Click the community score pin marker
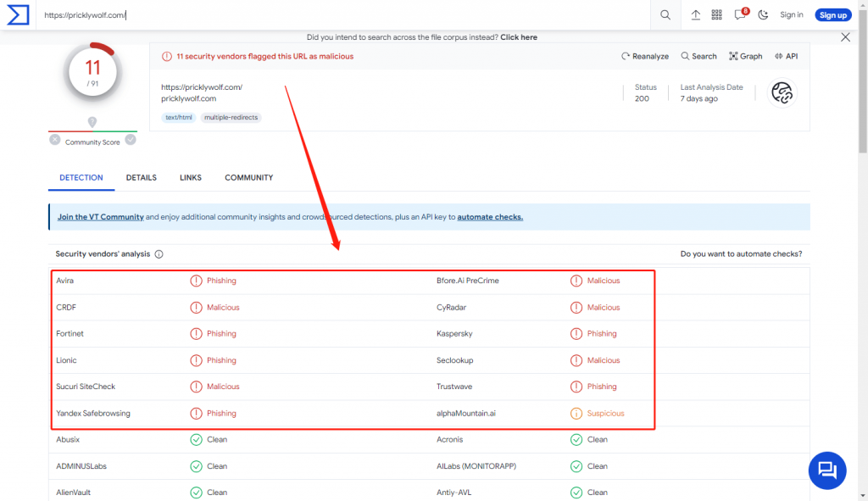Image resolution: width=868 pixels, height=501 pixels. pos(92,122)
